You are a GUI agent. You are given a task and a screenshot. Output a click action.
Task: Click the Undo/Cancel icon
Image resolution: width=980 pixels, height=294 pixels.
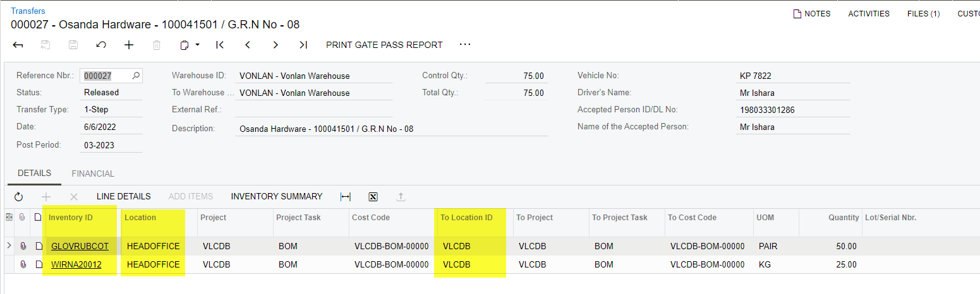(101, 45)
